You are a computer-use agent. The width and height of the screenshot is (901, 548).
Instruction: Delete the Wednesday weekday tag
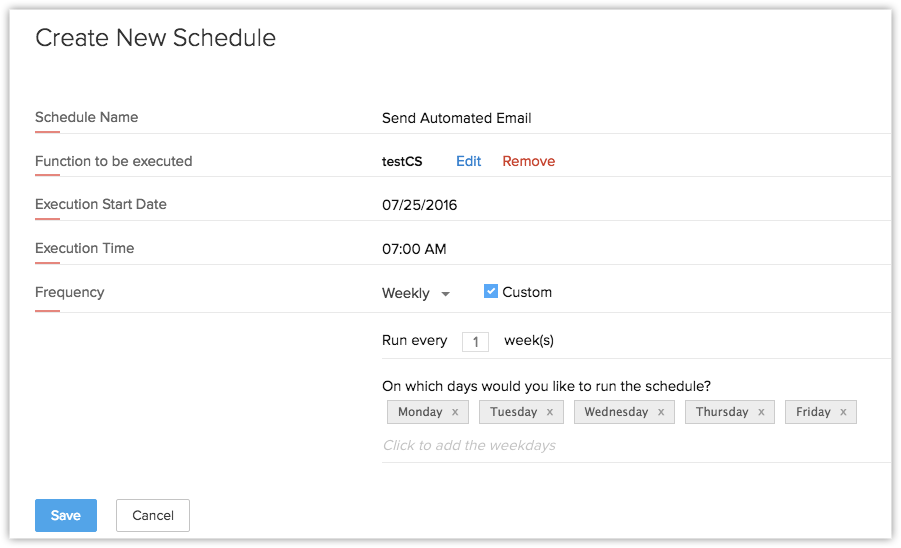(x=660, y=412)
